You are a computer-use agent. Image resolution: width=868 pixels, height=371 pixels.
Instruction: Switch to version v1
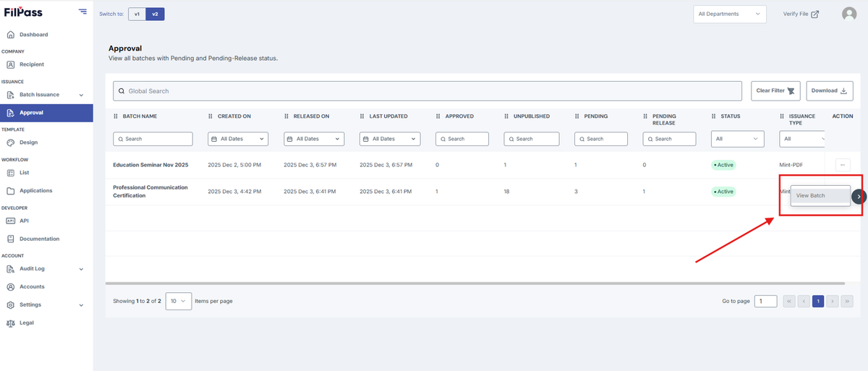[137, 14]
